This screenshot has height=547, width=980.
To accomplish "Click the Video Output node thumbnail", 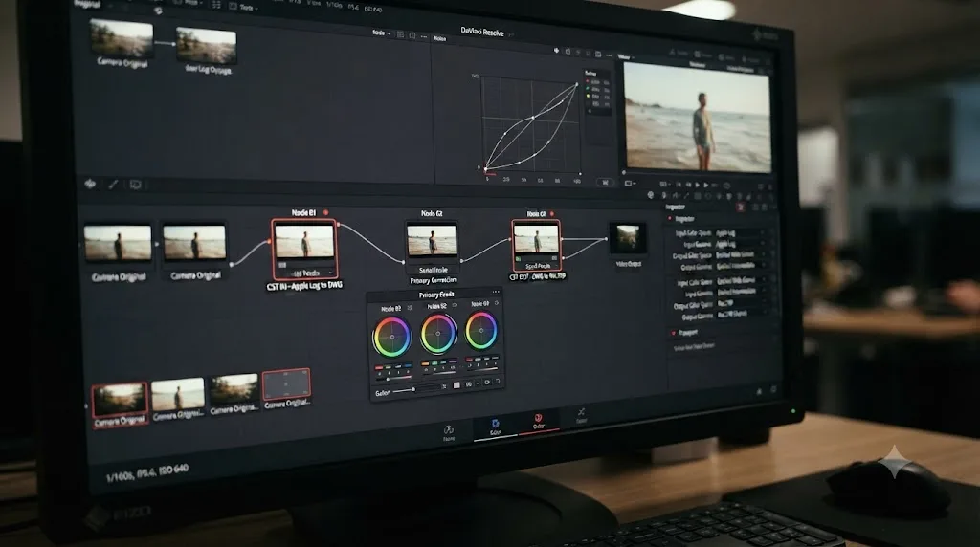I will (x=628, y=238).
